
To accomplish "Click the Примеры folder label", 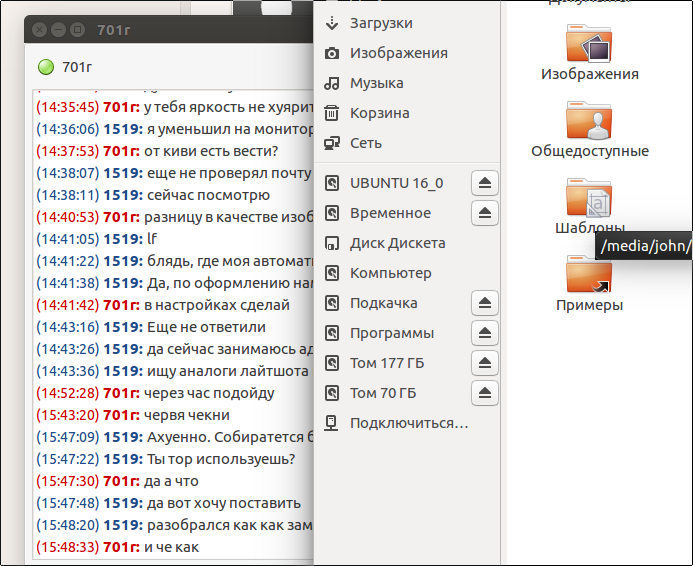I will (x=590, y=305).
